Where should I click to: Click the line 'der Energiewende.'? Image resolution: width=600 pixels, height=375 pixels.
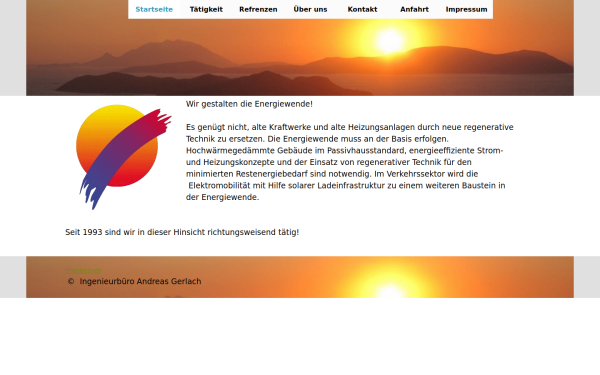pyautogui.click(x=222, y=197)
